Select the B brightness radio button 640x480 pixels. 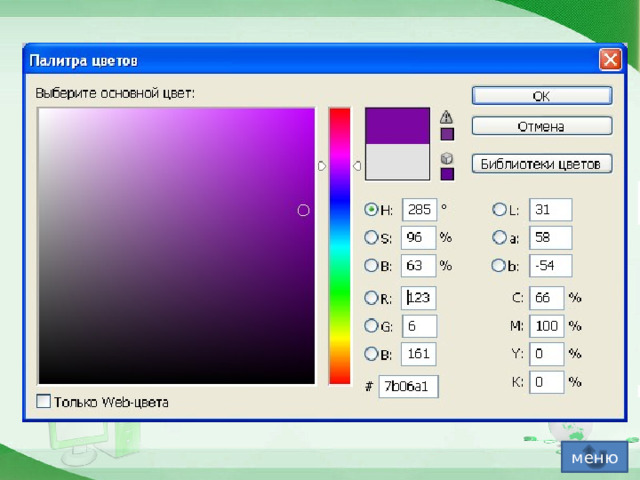(371, 265)
